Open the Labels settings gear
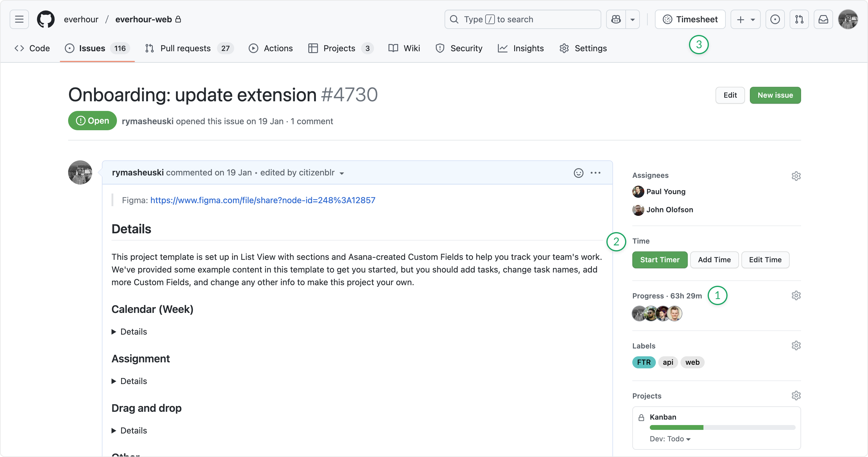Screen dimensions: 868x457 [x=796, y=345]
